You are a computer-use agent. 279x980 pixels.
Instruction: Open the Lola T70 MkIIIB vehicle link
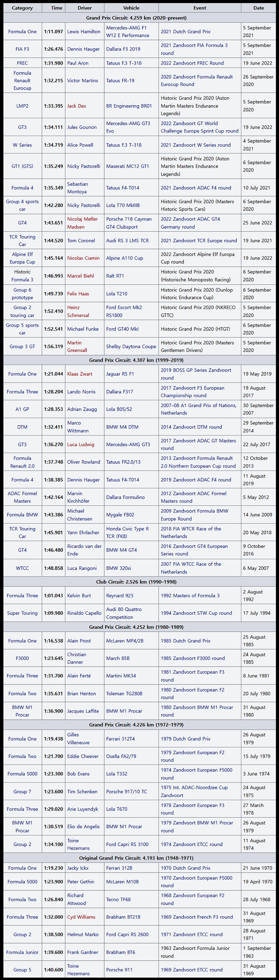[123, 206]
